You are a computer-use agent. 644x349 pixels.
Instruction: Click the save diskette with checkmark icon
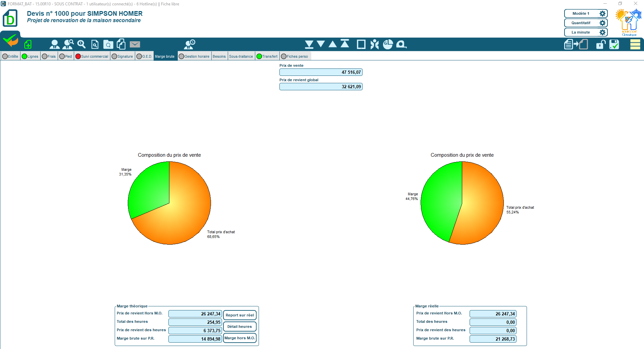614,44
